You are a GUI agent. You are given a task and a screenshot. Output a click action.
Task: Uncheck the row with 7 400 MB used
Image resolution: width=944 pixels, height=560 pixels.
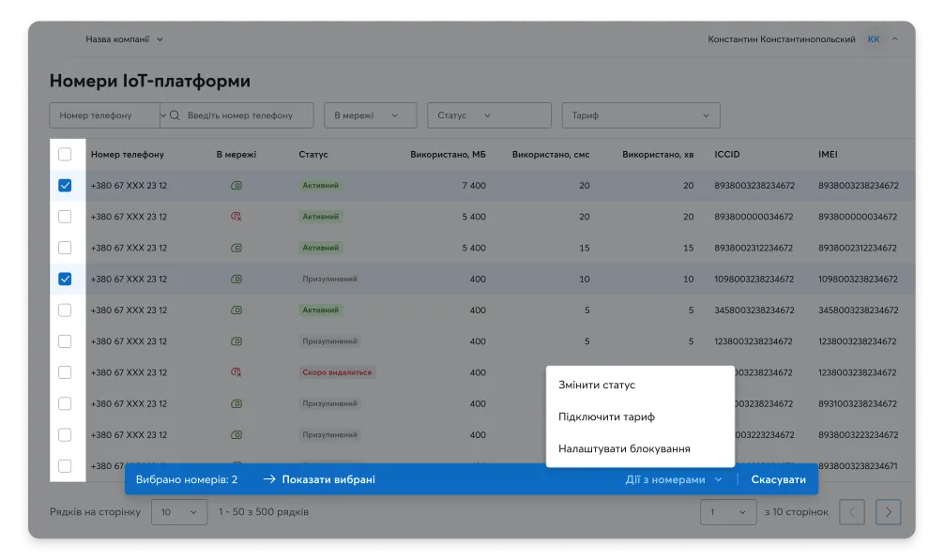point(65,186)
